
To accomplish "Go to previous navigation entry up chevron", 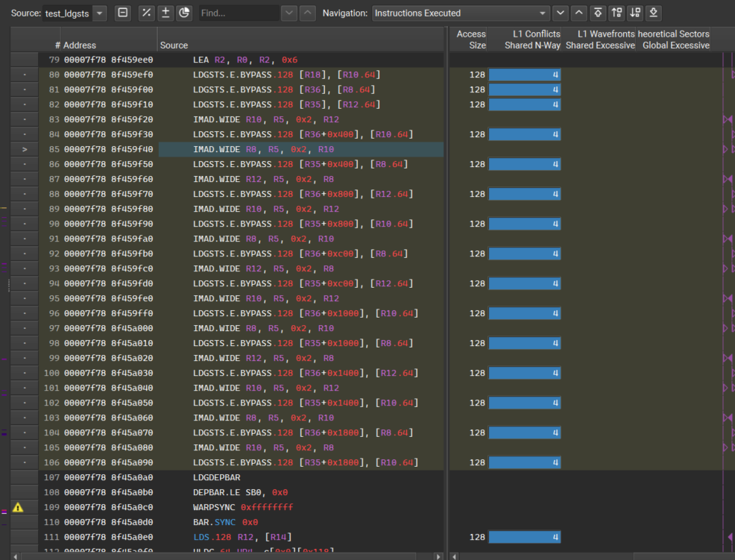I will (x=579, y=13).
